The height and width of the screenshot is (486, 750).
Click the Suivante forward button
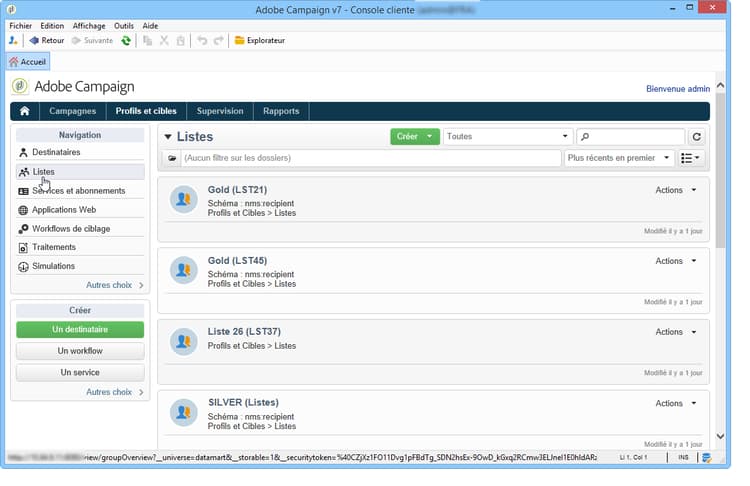tap(92, 41)
